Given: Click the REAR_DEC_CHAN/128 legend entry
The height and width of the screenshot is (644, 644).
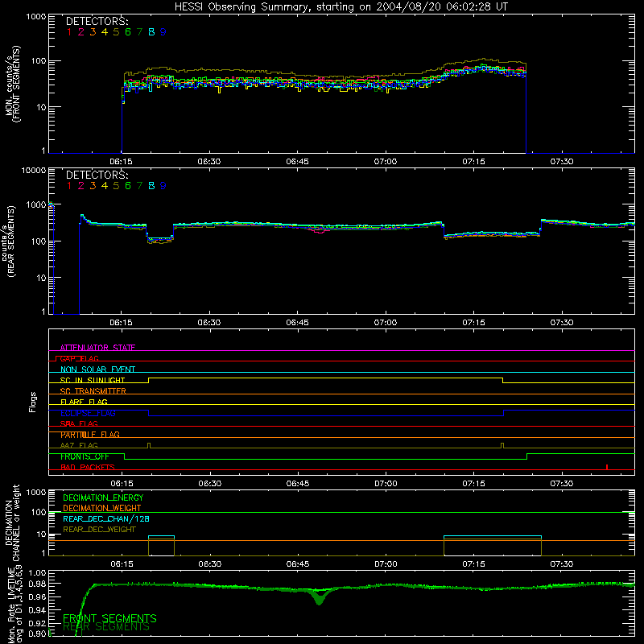Looking at the screenshot, I should pyautogui.click(x=106, y=518).
